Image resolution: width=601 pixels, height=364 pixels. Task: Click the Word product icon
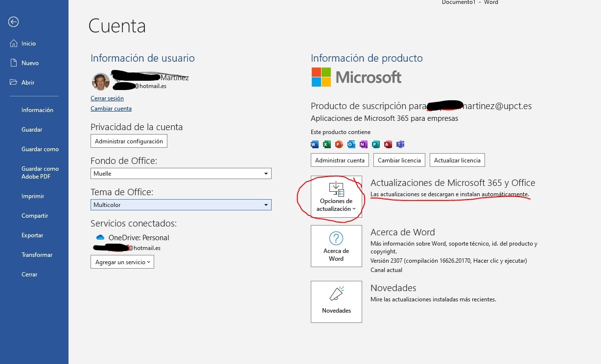[x=315, y=144]
